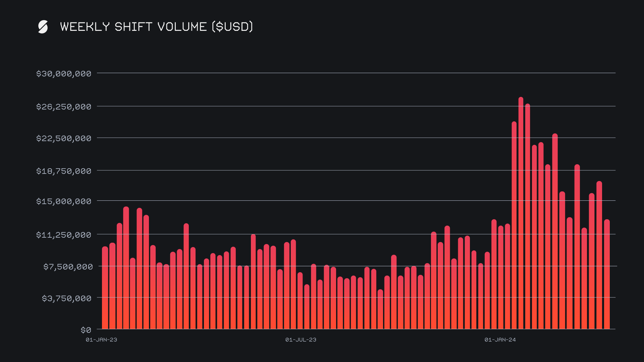The image size is (644, 362).
Task: Click the $11,250,000 axis label
Action: (x=64, y=235)
